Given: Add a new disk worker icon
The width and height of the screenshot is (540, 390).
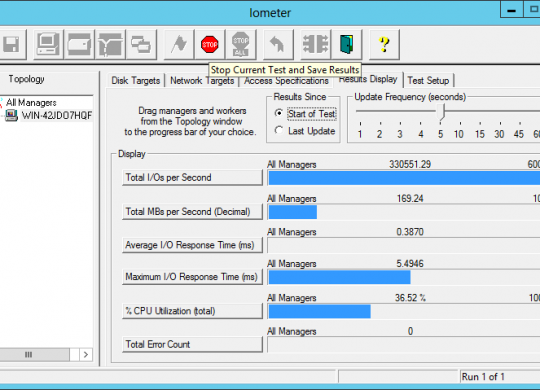Looking at the screenshot, I should (79, 44).
